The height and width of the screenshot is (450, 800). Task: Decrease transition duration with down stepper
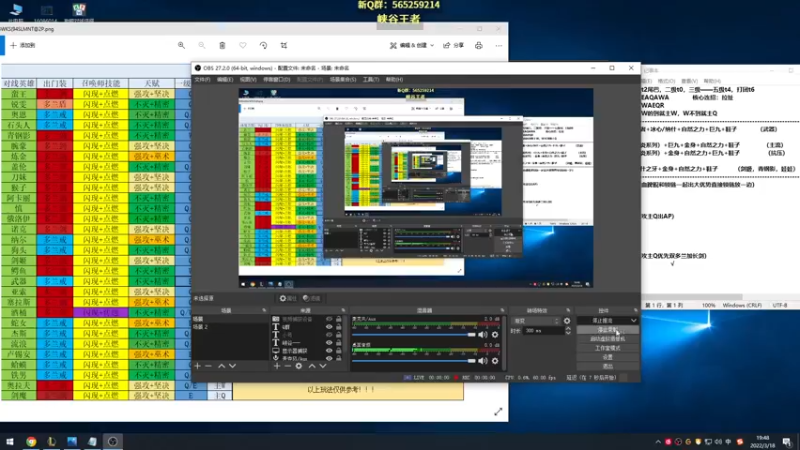pos(568,333)
